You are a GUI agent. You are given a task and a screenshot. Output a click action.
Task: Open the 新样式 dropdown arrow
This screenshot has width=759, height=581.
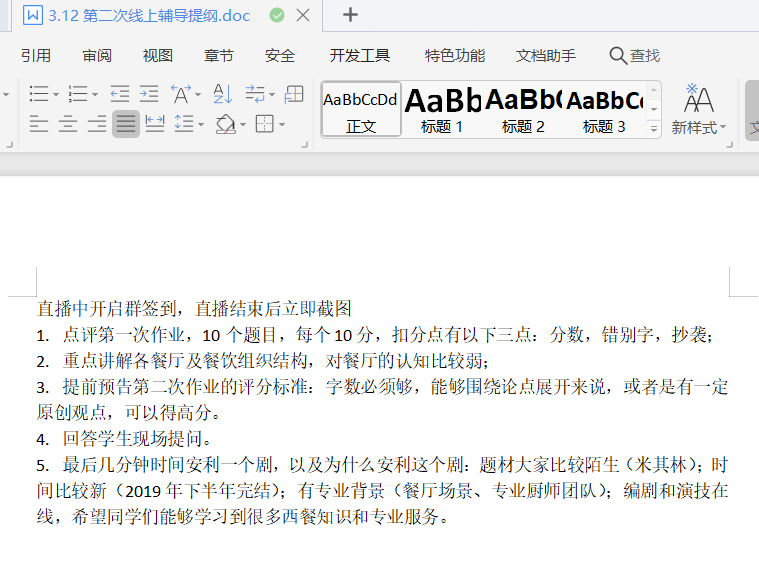tap(723, 127)
